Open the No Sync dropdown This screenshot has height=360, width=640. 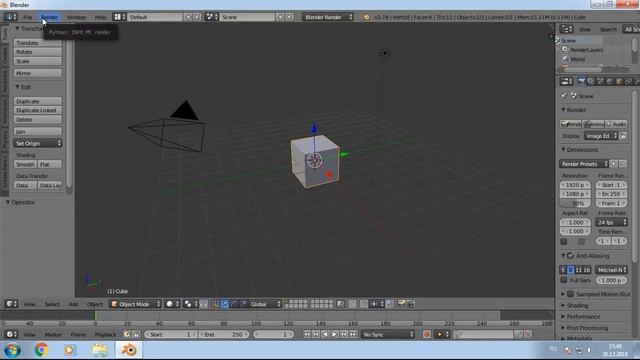pyautogui.click(x=388, y=334)
